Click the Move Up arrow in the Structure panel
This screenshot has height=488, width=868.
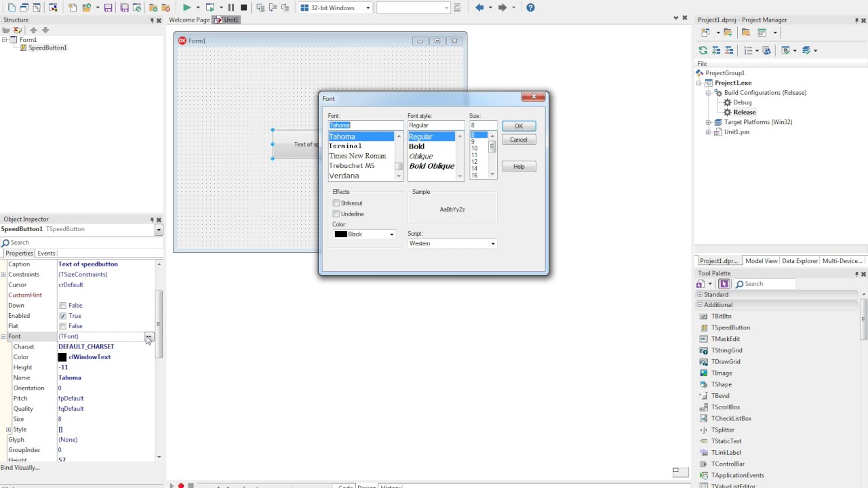pos(33,30)
